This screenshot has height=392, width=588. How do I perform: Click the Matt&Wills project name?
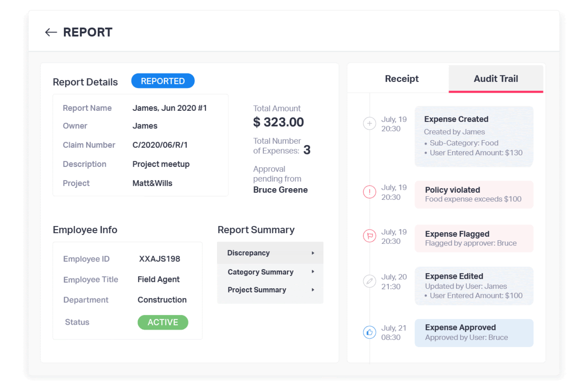[x=152, y=183]
